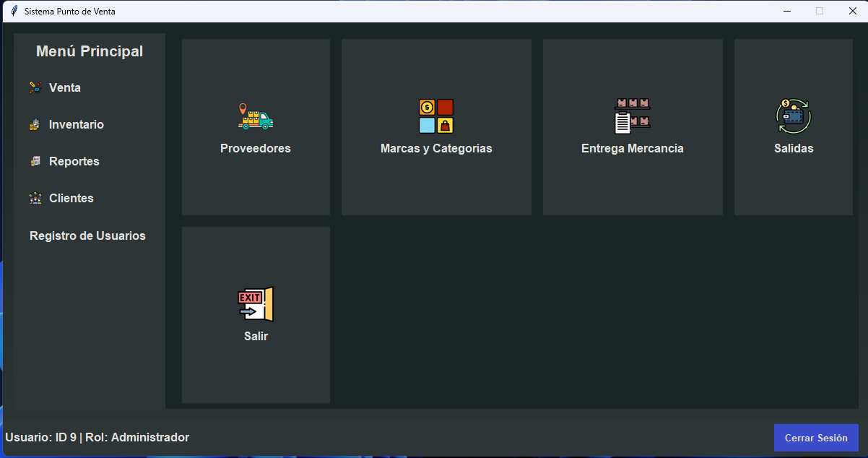Open the Proveedores tile label
This screenshot has height=458, width=868.
pyautogui.click(x=256, y=148)
